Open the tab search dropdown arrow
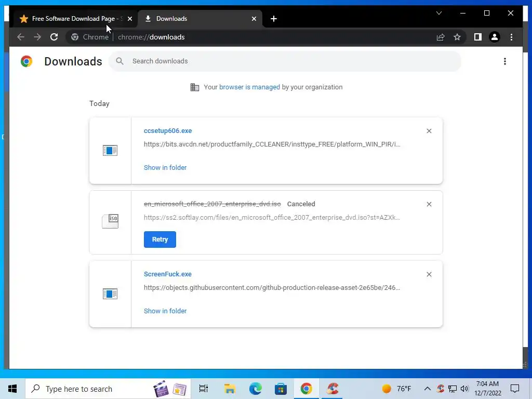Screen dimensions: 532x399 (438, 13)
